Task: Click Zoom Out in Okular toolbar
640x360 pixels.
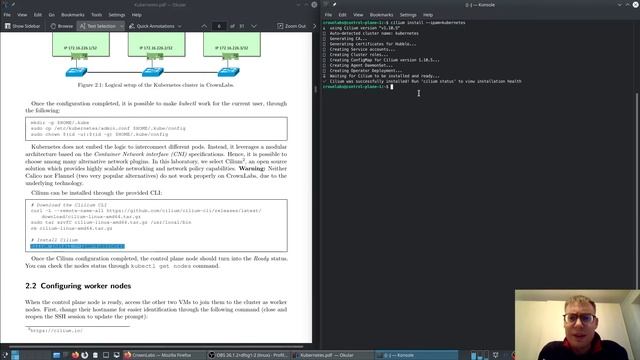Action: pyautogui.click(x=291, y=26)
